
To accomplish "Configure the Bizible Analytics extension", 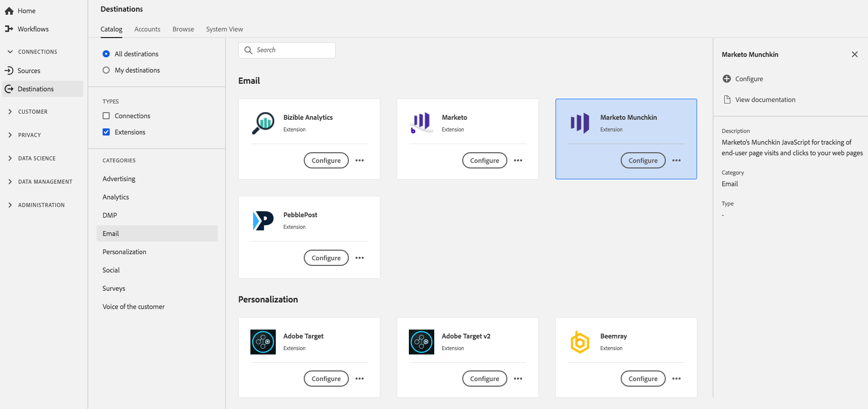I will click(x=326, y=160).
